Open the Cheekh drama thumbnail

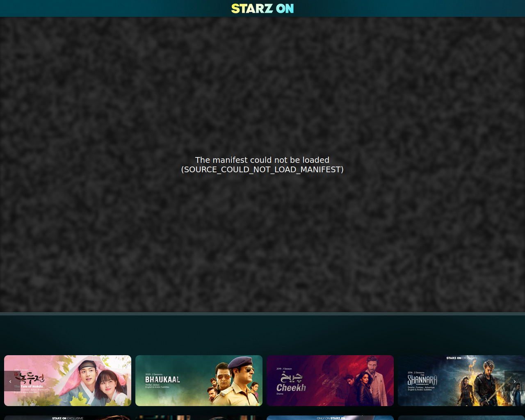pos(330,381)
